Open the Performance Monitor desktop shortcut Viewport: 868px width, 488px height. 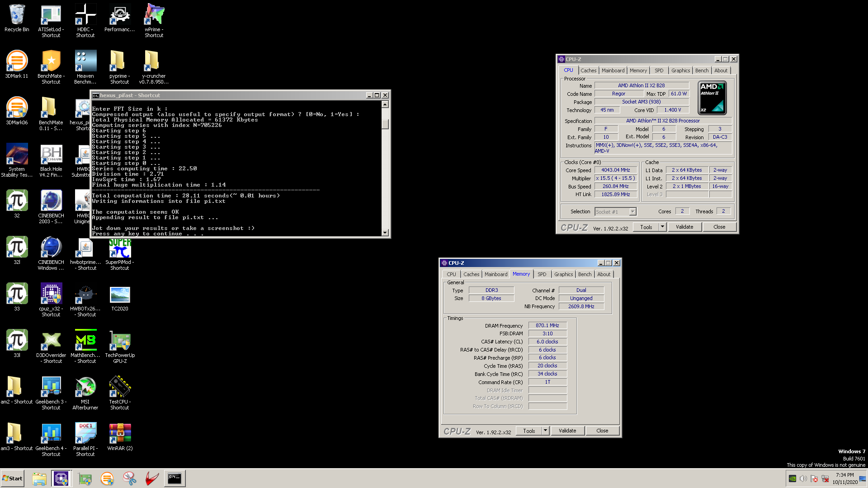pyautogui.click(x=120, y=18)
